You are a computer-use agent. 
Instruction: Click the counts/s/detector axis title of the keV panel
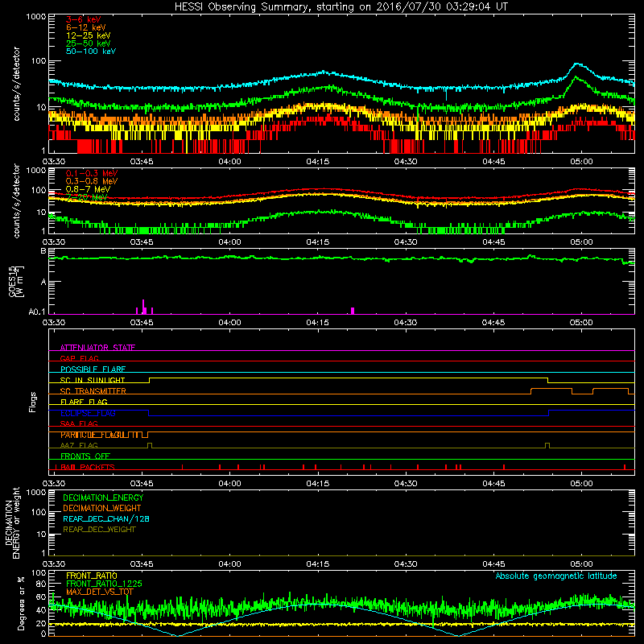(16, 84)
